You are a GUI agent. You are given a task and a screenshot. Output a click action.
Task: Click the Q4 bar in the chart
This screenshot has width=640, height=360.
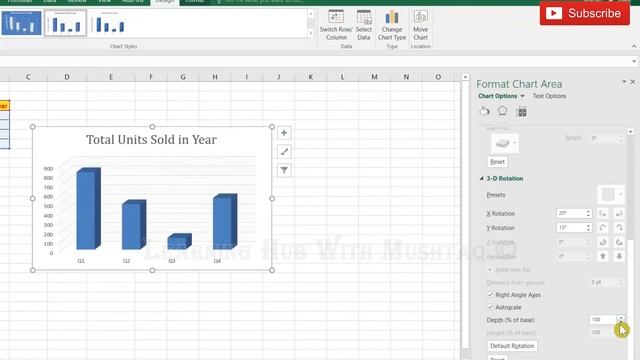224,221
